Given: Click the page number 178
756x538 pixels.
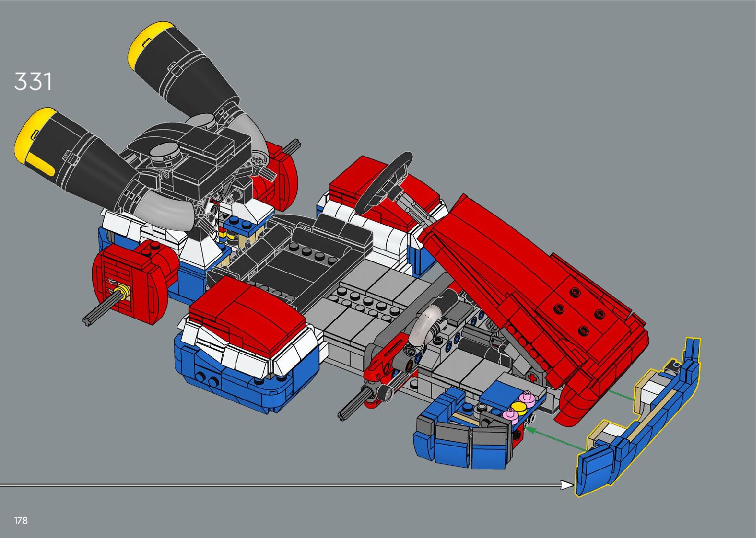Looking at the screenshot, I should click(21, 520).
